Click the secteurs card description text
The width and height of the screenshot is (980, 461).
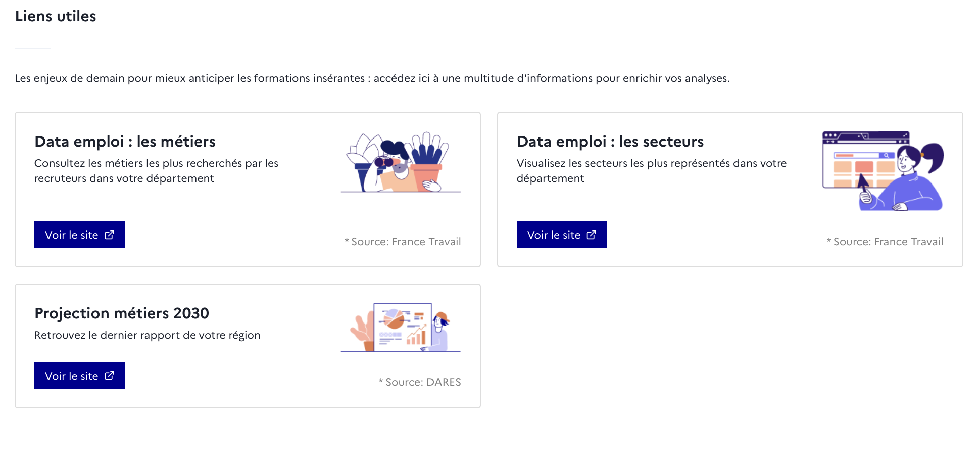click(x=652, y=171)
